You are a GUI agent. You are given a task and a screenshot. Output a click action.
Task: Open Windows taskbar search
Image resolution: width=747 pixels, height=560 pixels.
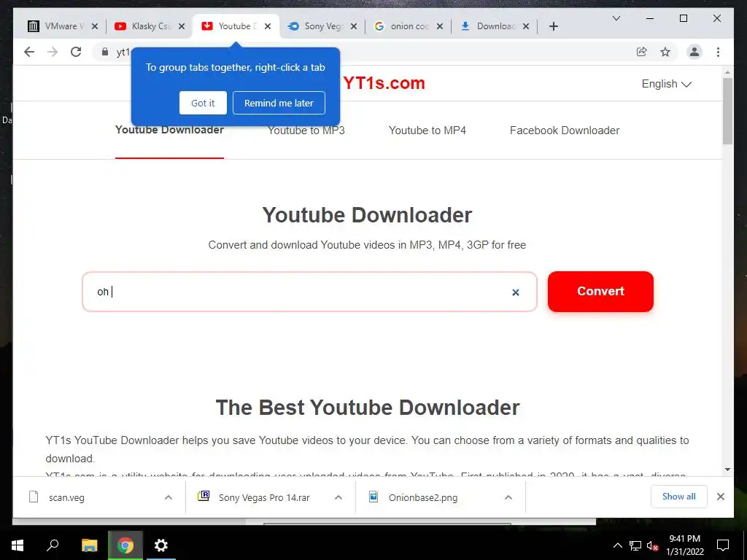click(x=53, y=545)
